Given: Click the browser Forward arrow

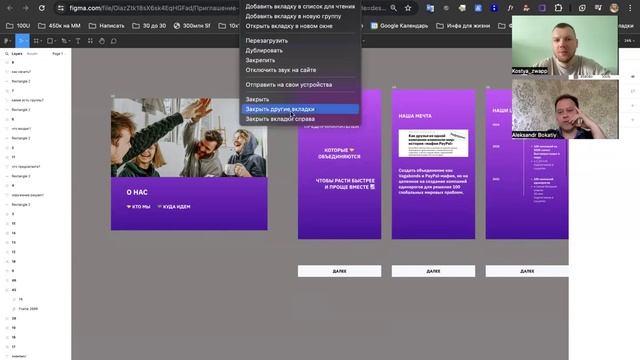Looking at the screenshot, I should pyautogui.click(x=25, y=8).
